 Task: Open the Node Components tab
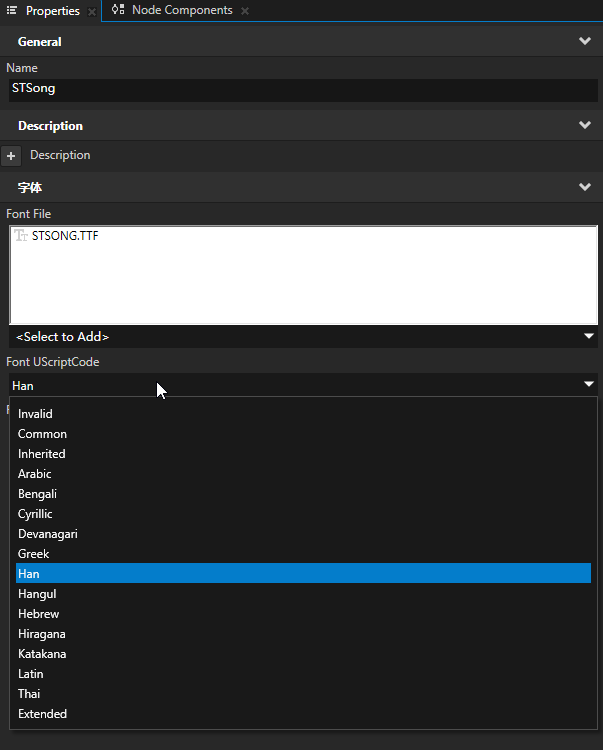pyautogui.click(x=182, y=10)
